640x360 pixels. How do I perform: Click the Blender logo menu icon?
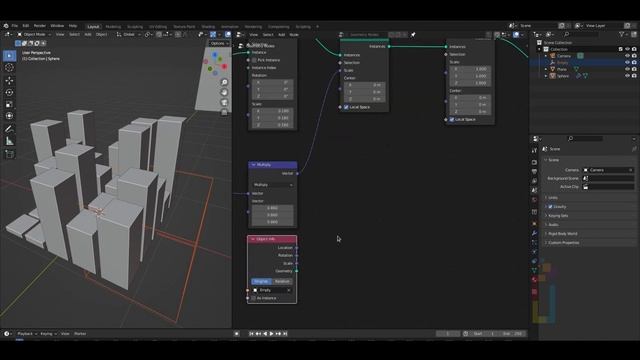tap(6, 26)
